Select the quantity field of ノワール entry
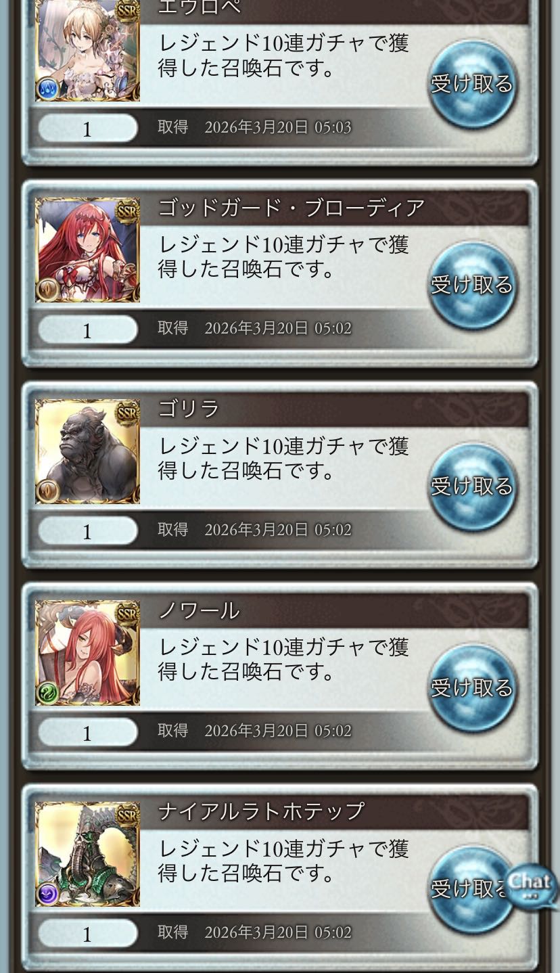Screen dimensions: 560x973 (x=87, y=733)
